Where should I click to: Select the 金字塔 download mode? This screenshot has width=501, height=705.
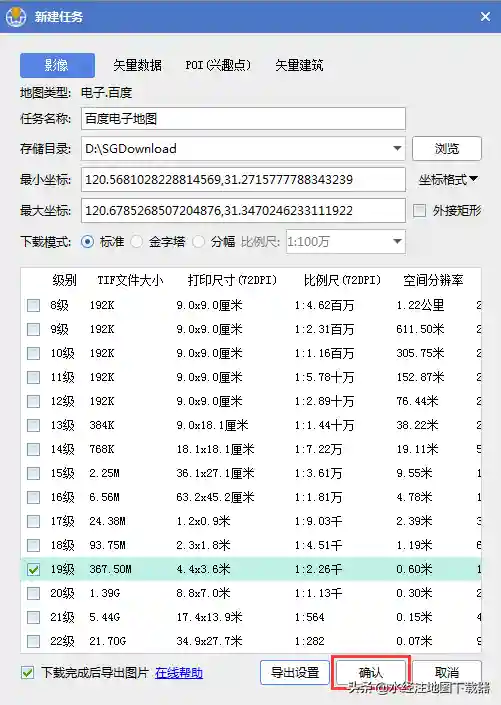[x=137, y=242]
